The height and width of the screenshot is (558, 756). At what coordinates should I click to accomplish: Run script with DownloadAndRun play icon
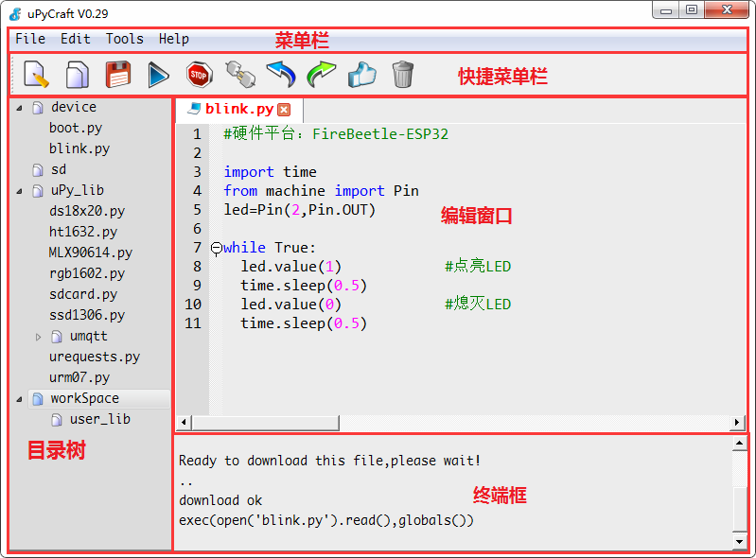tap(158, 75)
